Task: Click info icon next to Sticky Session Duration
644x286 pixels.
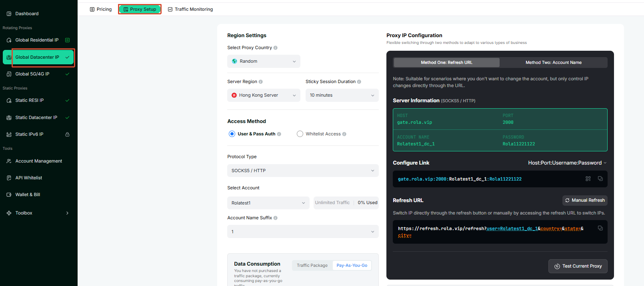Action: tap(359, 81)
